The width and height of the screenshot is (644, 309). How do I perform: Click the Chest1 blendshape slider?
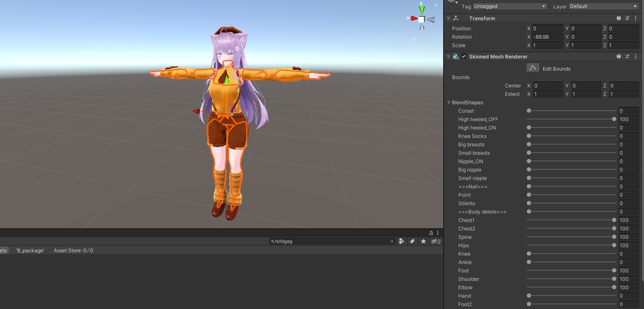click(x=571, y=220)
